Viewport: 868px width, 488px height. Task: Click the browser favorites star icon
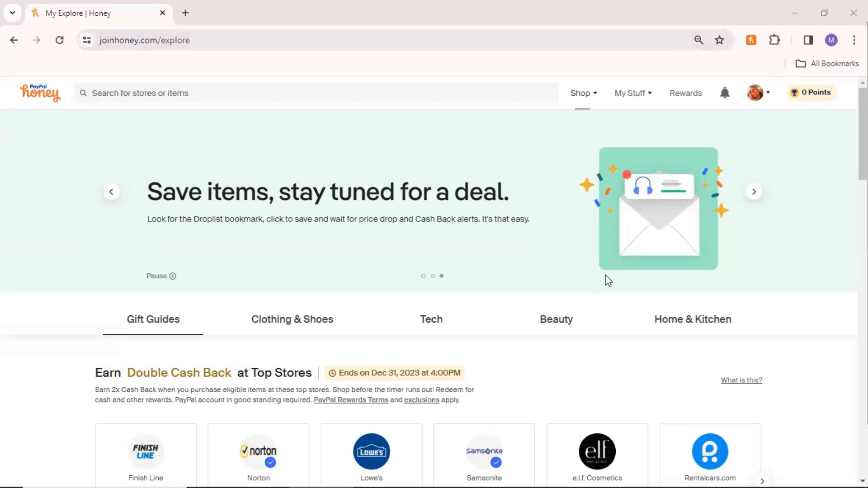click(x=720, y=40)
